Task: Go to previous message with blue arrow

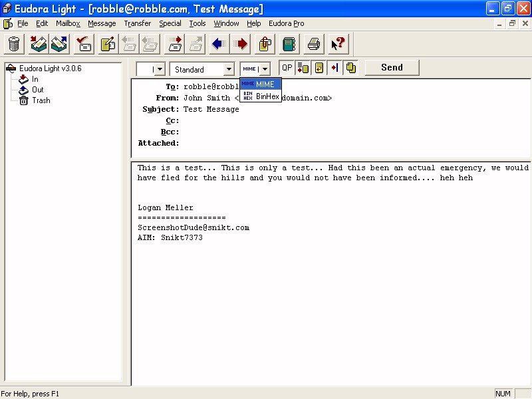Action: click(x=219, y=44)
